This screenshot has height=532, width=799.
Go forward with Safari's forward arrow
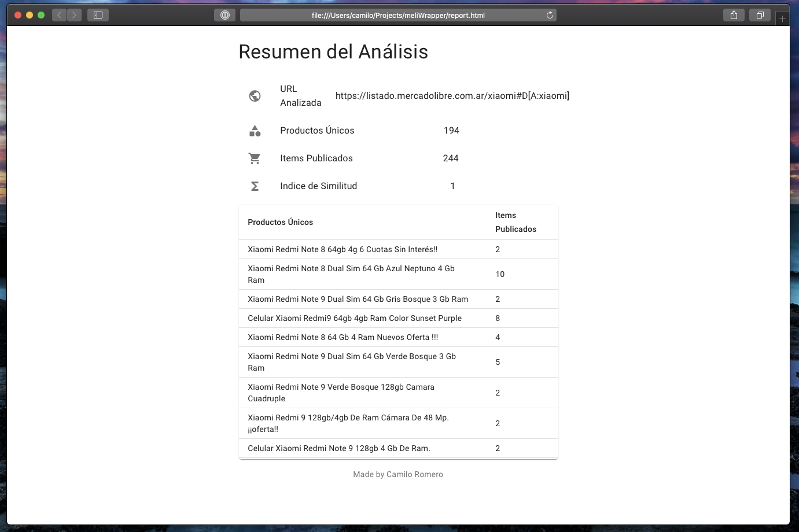[75, 15]
